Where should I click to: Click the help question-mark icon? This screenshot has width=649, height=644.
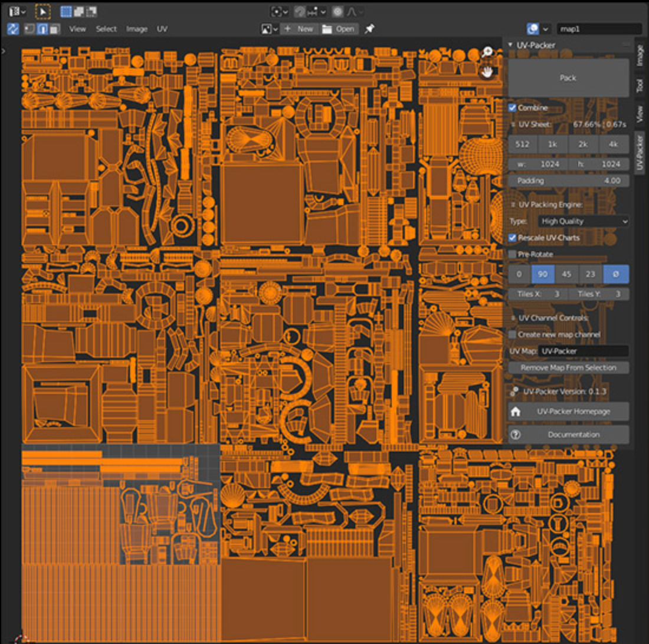point(515,435)
